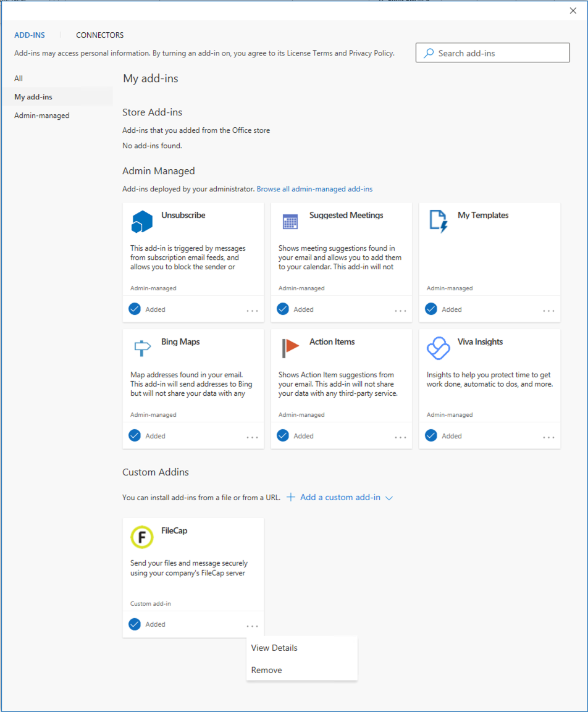Click the Action Items flag icon
The image size is (588, 712).
tap(290, 347)
